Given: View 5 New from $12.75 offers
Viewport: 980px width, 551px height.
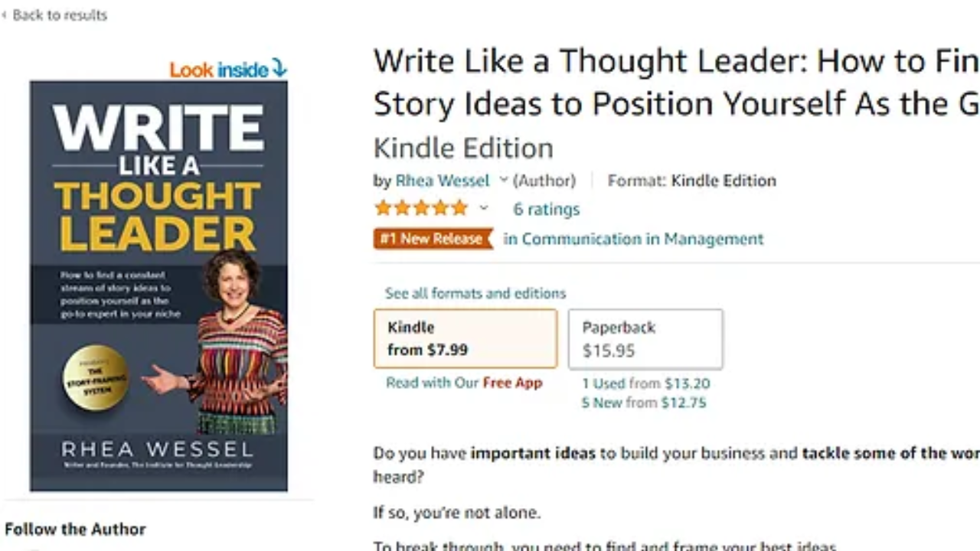Looking at the screenshot, I should click(643, 403).
